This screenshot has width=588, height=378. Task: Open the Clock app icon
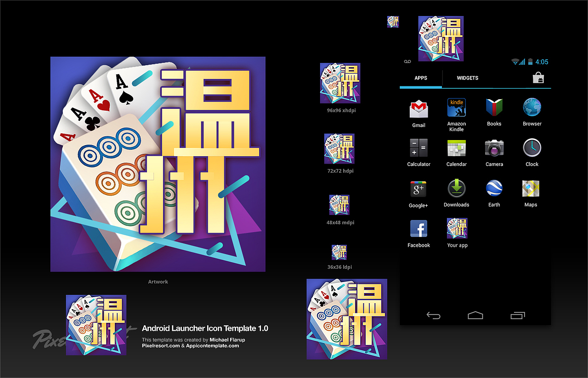[x=532, y=148]
